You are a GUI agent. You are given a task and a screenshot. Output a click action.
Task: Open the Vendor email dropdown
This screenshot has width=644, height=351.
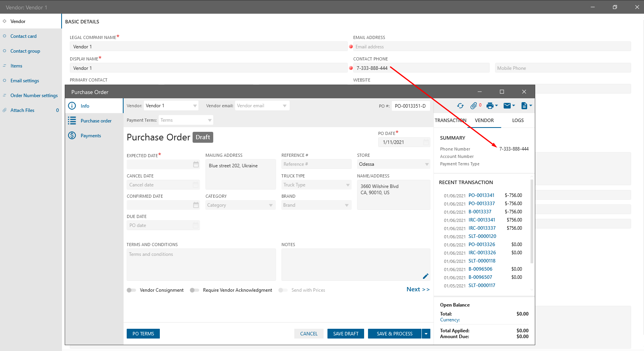pyautogui.click(x=285, y=106)
